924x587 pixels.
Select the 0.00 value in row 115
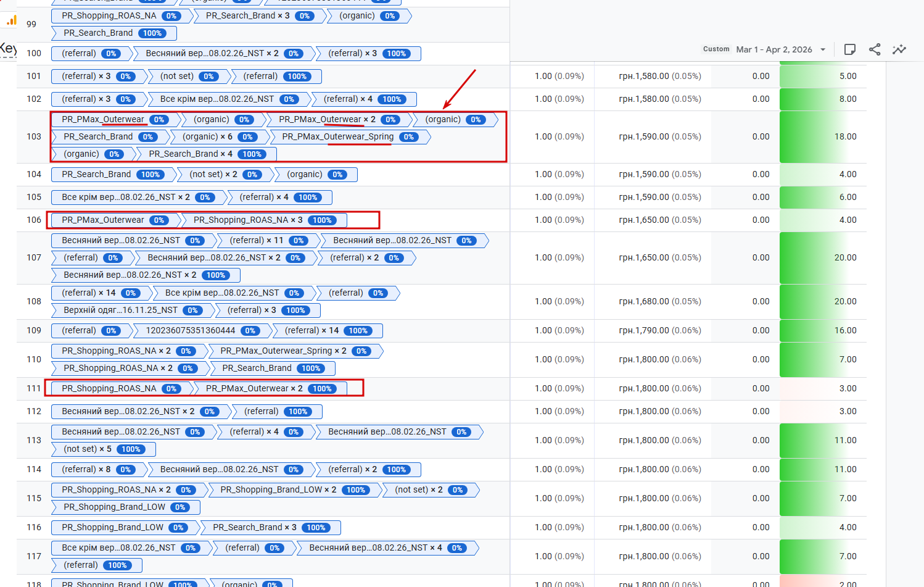[761, 499]
